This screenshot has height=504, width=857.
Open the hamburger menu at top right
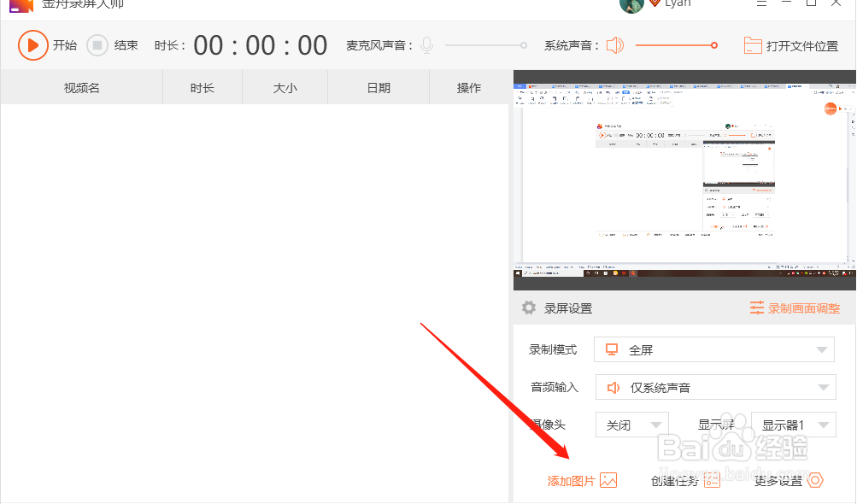point(761,3)
